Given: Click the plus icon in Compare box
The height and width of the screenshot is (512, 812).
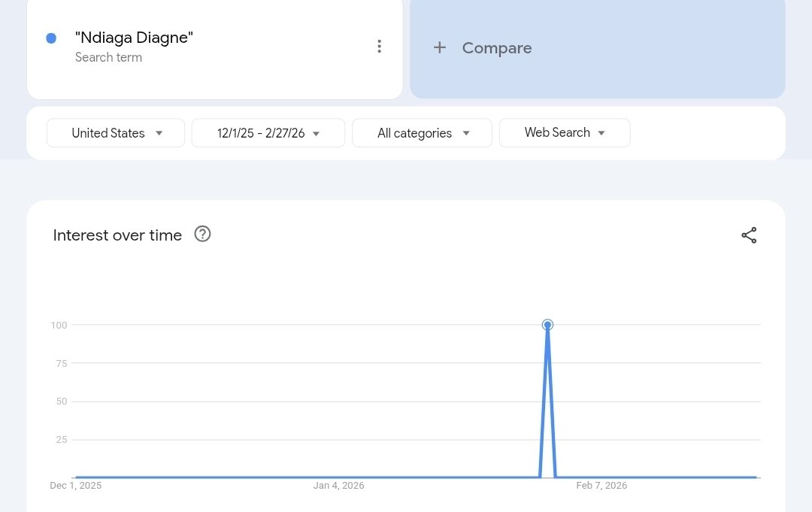Looking at the screenshot, I should click(x=440, y=47).
